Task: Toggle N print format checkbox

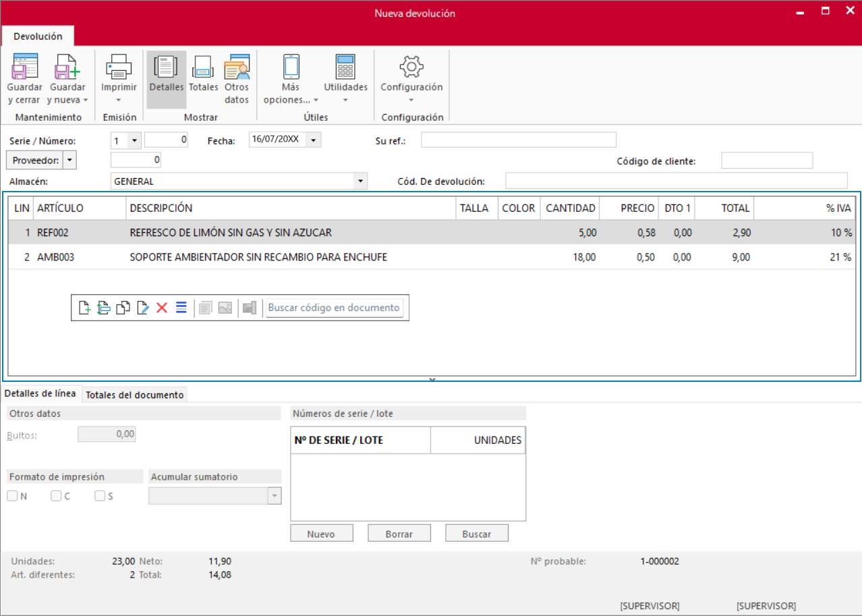Action: tap(12, 496)
